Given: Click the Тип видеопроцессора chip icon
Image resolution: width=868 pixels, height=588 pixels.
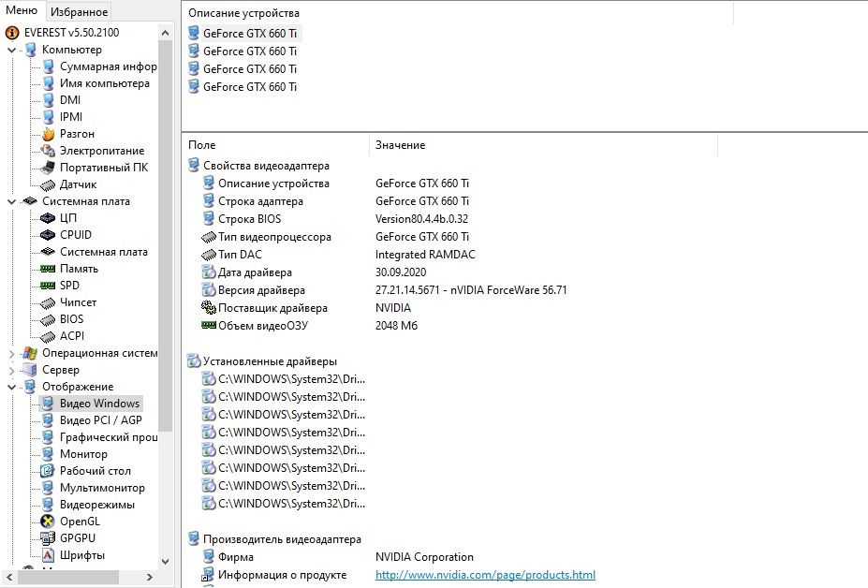Looking at the screenshot, I should (x=208, y=237).
